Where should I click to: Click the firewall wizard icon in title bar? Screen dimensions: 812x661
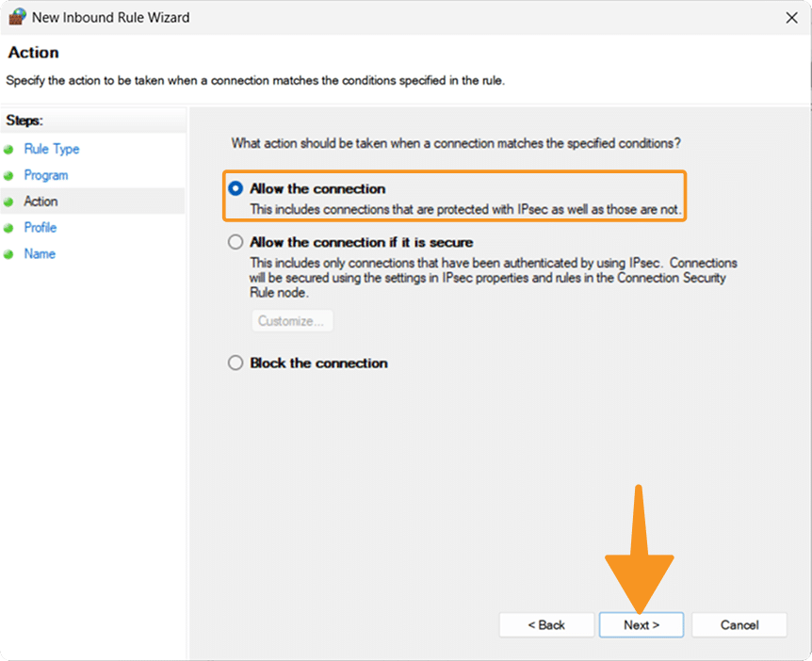[17, 17]
